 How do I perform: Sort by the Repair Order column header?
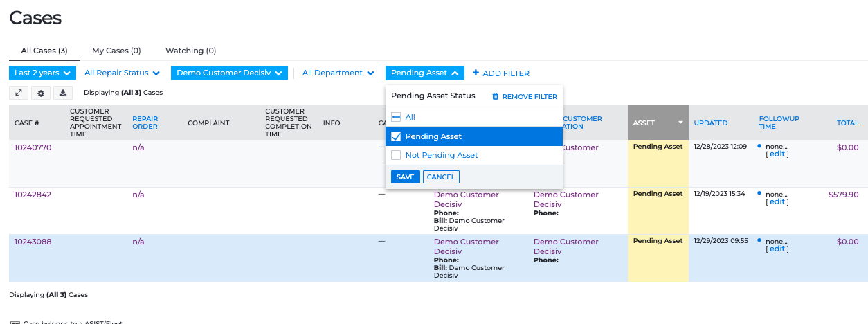(145, 123)
